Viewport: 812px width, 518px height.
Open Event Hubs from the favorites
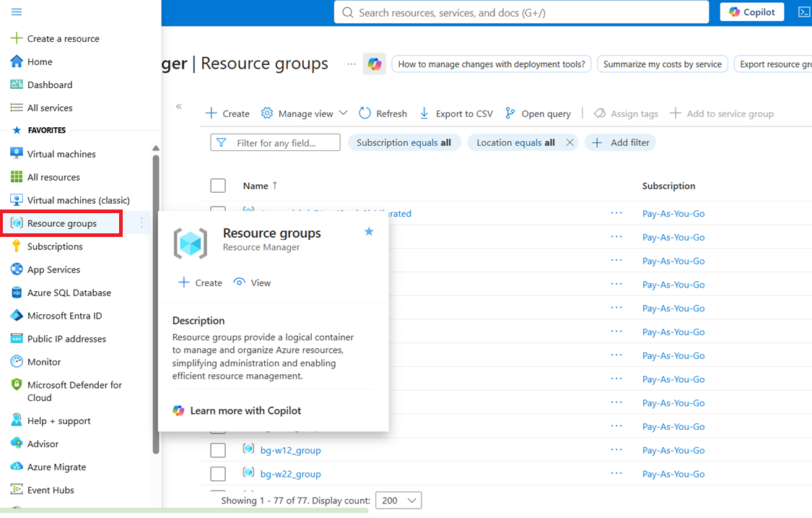click(x=51, y=490)
